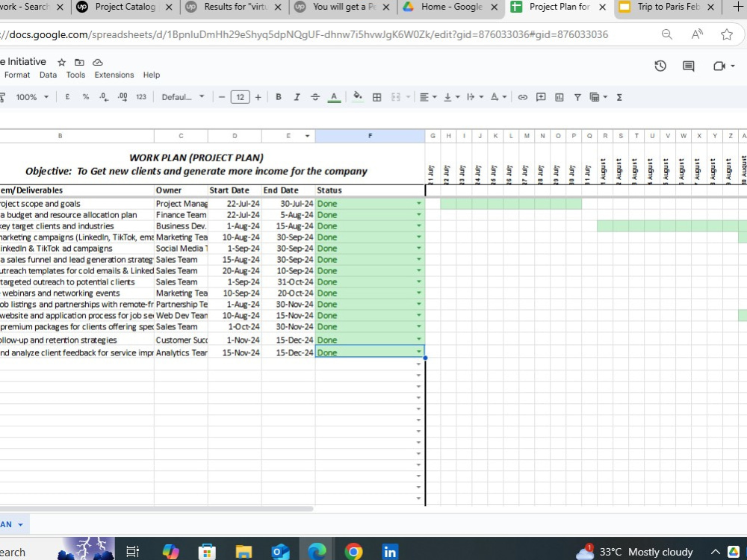Open File Explorer from the taskbar
This screenshot has height=560, width=747.
click(244, 552)
